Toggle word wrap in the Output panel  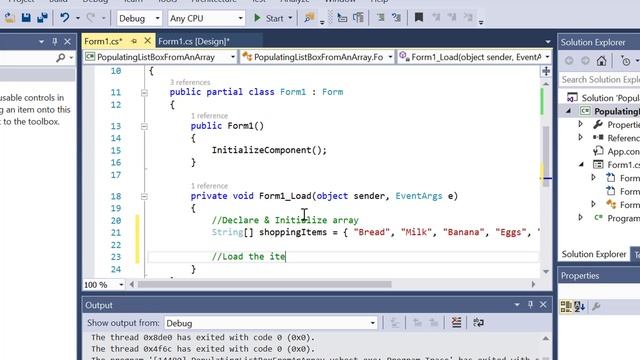(x=478, y=322)
